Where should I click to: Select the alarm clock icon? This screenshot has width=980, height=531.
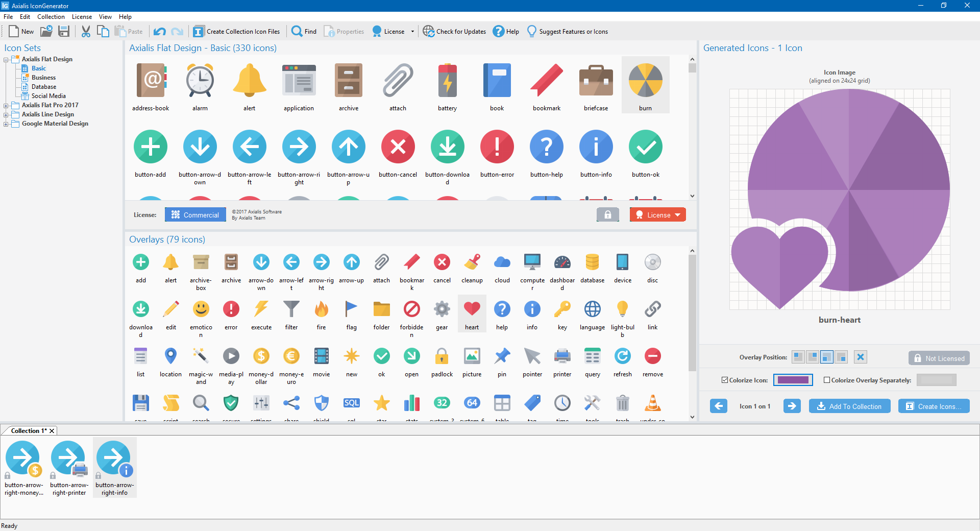[x=200, y=81]
